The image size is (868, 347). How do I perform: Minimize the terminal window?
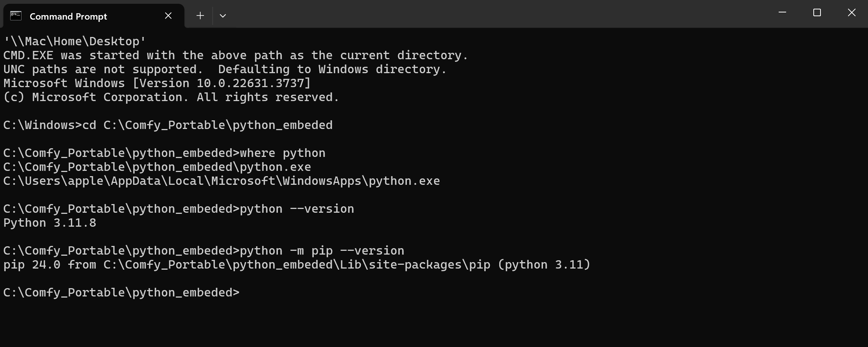tap(782, 13)
